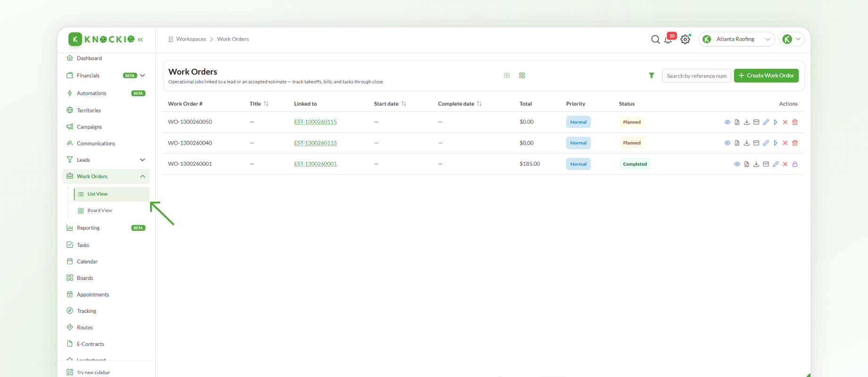Open the filter funnel icon
Screen dimensions: 868x377
click(x=651, y=75)
